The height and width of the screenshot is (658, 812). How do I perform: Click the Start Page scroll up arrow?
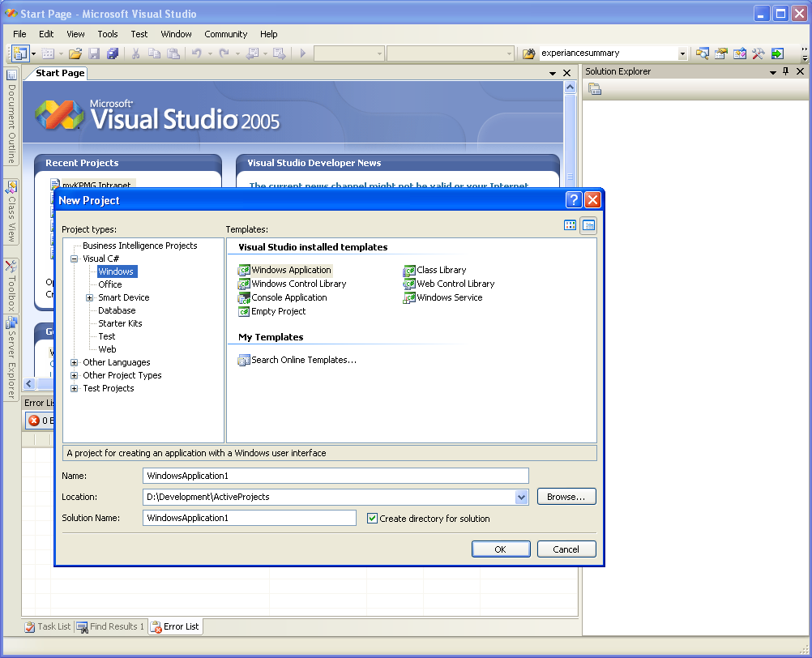(x=570, y=88)
